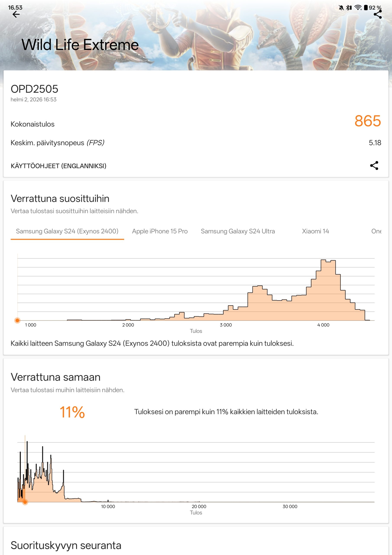Image resolution: width=392 pixels, height=555 pixels.
Task: Tap the orange score marker on popular-devices chart
Action: click(x=17, y=320)
